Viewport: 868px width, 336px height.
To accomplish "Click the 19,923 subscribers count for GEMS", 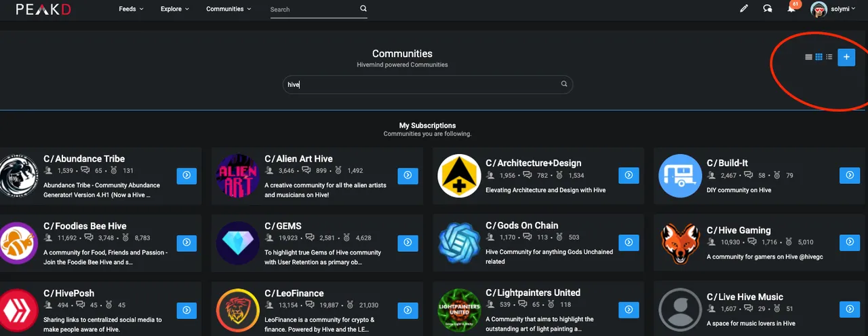I will tap(288, 238).
